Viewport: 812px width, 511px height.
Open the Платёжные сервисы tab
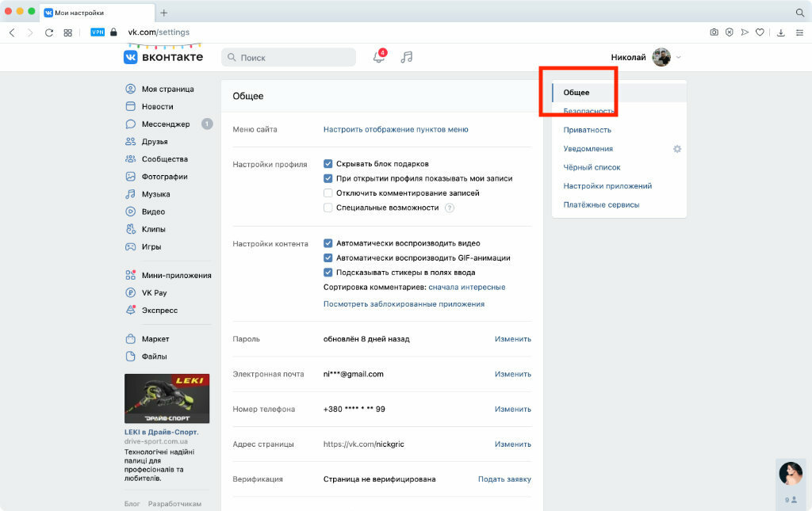(x=601, y=204)
